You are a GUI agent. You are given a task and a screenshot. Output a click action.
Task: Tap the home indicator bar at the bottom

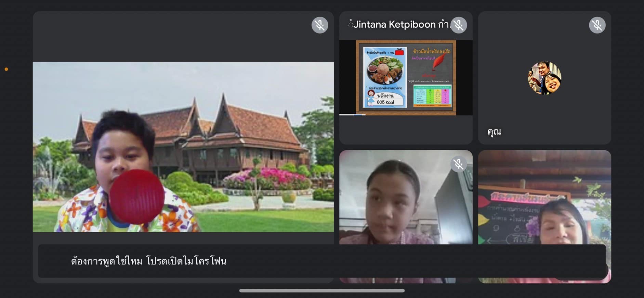click(x=322, y=290)
